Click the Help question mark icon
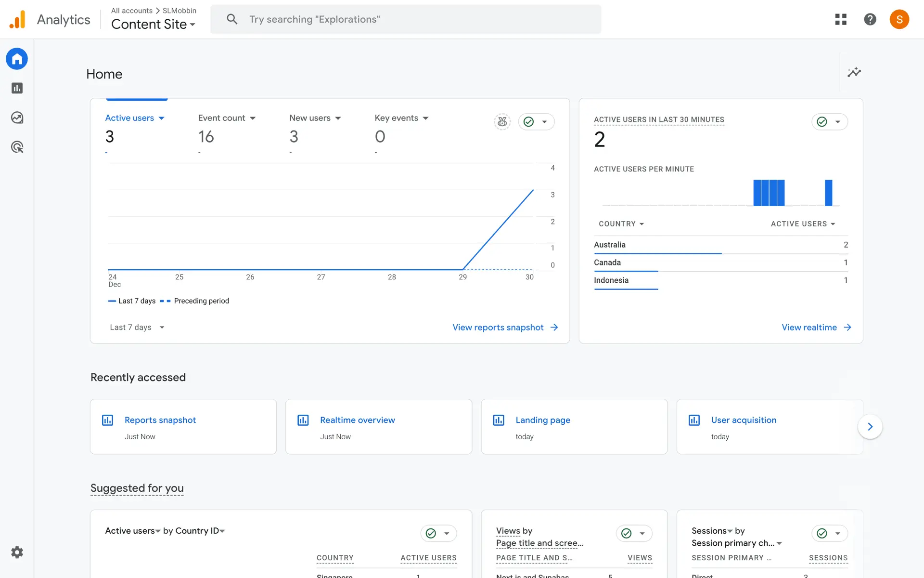Image resolution: width=924 pixels, height=578 pixels. pyautogui.click(x=870, y=19)
